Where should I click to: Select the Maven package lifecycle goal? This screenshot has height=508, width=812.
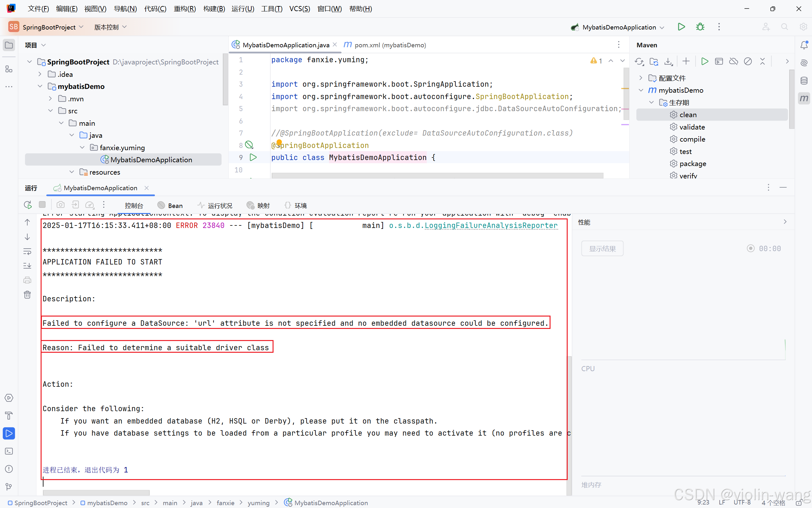692,164
